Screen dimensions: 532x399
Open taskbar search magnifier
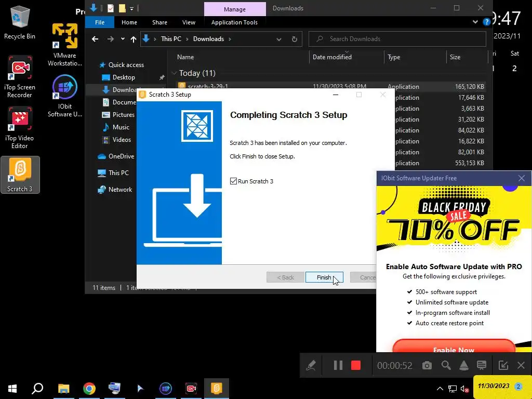click(x=37, y=388)
